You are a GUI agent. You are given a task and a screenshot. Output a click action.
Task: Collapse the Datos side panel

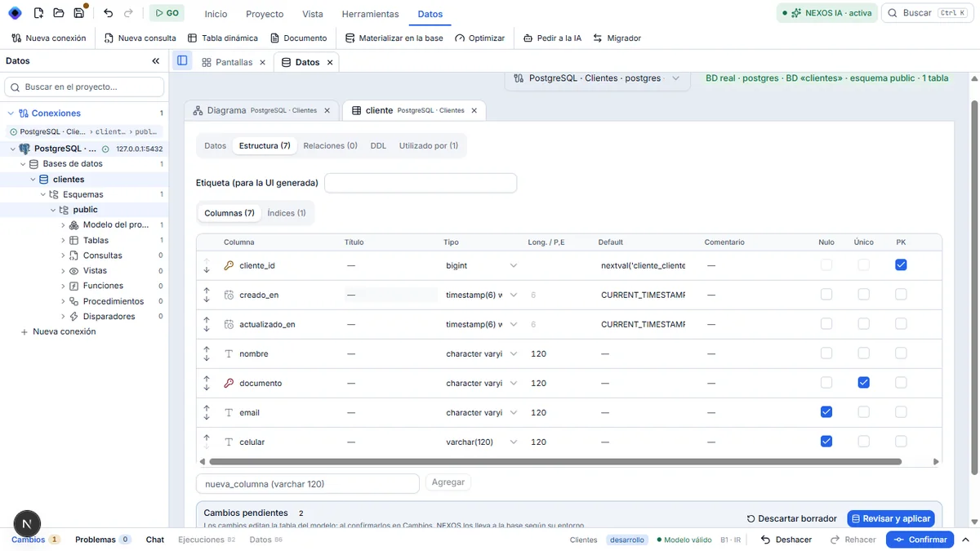pyautogui.click(x=156, y=61)
